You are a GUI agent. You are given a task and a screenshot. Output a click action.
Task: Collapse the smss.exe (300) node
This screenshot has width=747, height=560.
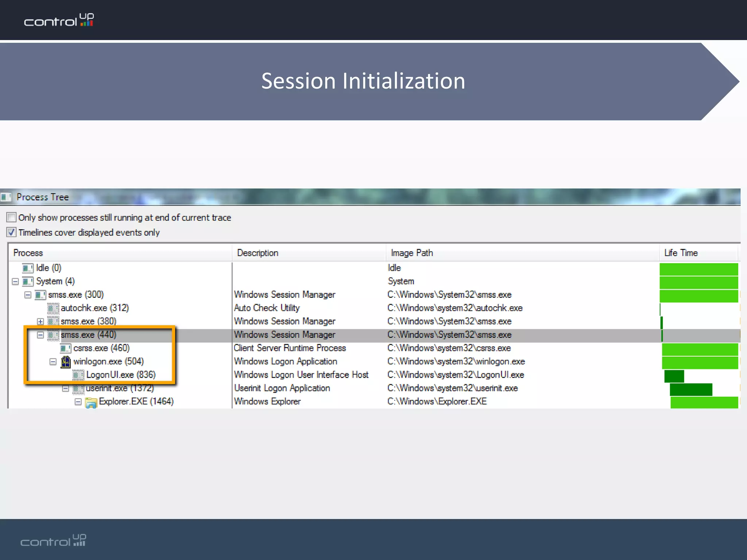tap(28, 295)
